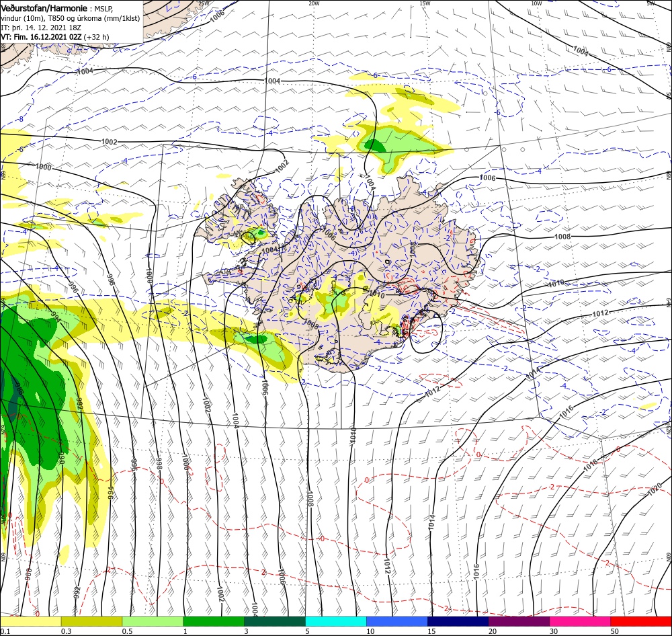Click the 15W longitude label

[x=425, y=3]
